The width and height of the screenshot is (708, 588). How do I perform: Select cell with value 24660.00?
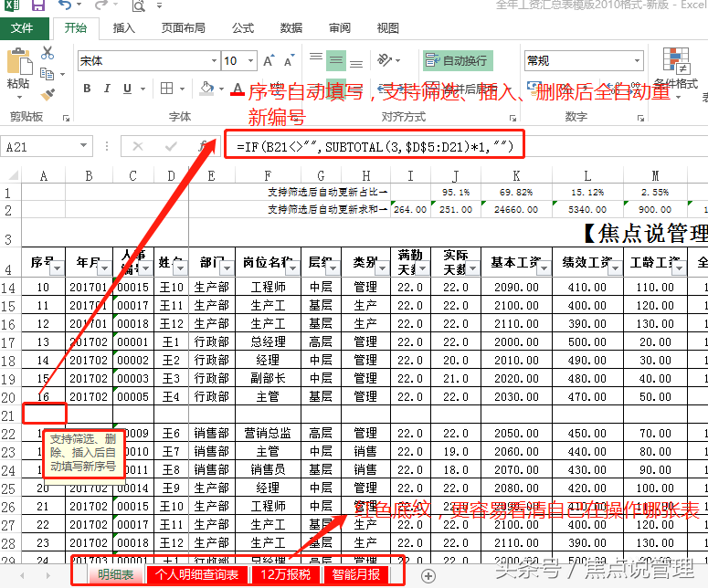(x=516, y=209)
